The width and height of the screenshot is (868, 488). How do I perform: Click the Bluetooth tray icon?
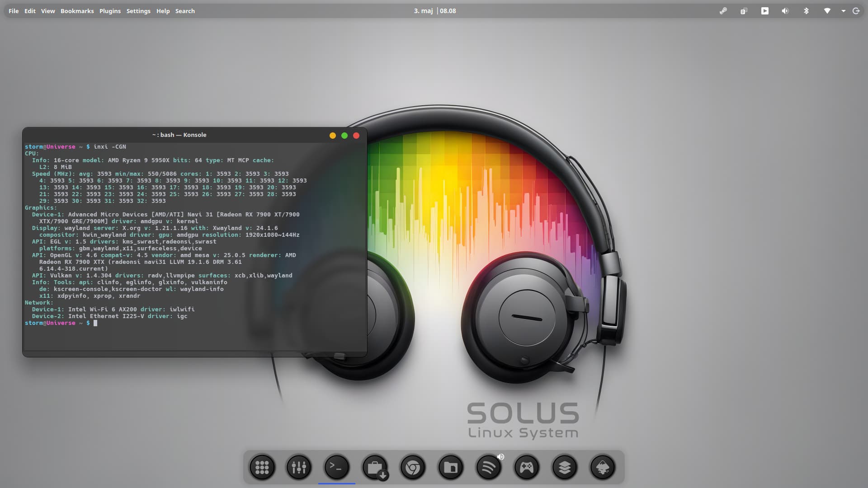(x=806, y=11)
